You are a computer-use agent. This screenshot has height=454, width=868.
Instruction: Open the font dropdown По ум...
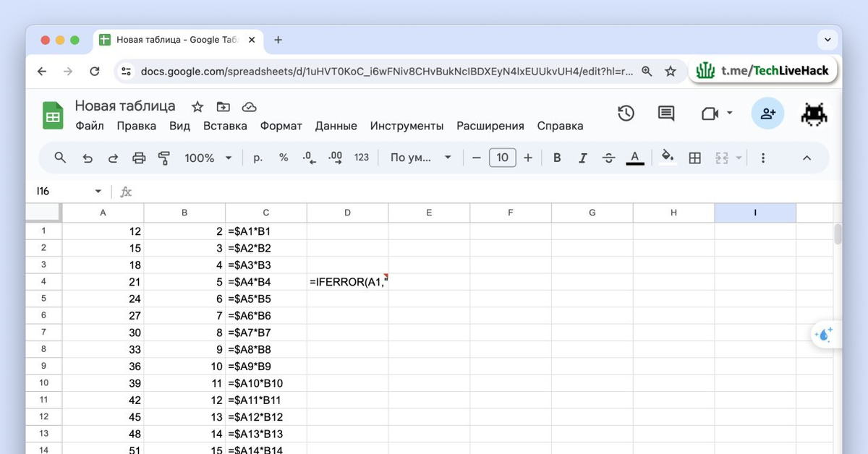click(420, 158)
